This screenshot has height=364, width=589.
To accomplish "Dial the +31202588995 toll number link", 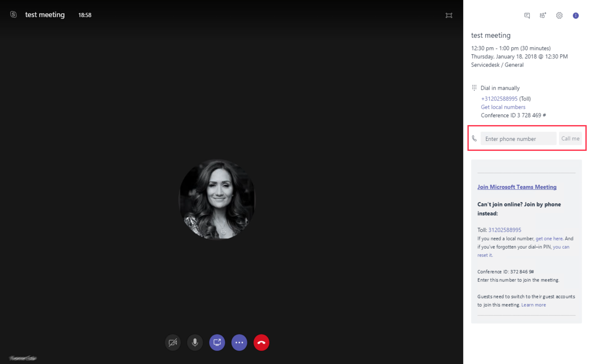I will (x=499, y=99).
